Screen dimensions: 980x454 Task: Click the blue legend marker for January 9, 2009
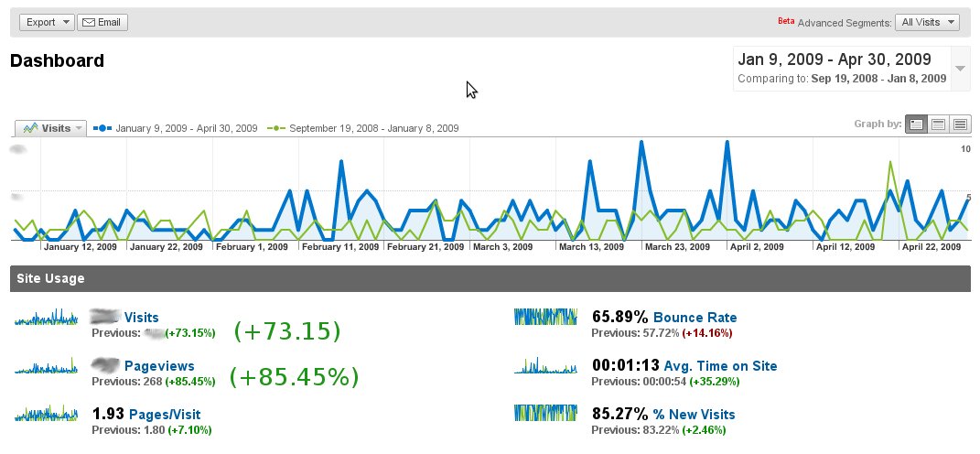[x=102, y=128]
